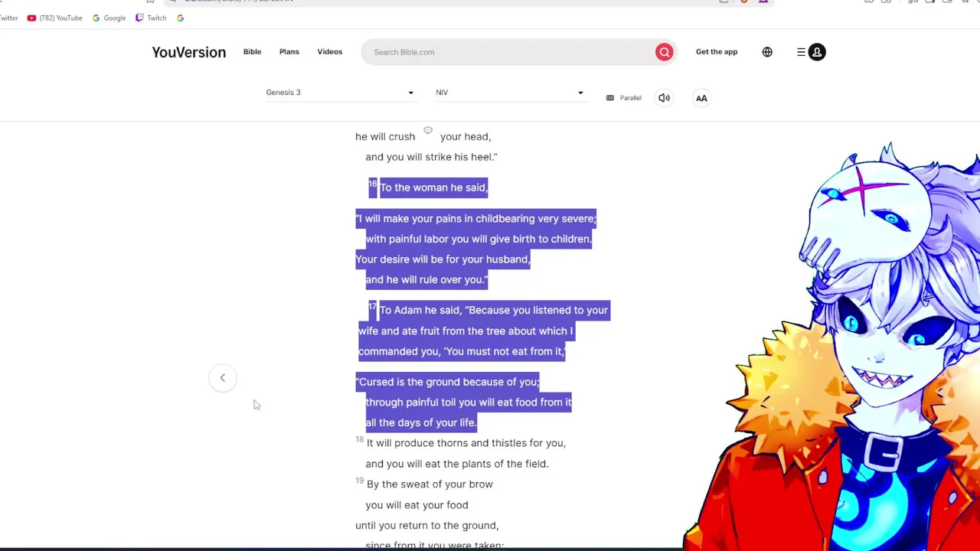Go to previous chapter arrow
Viewport: 980px width, 551px height.
click(x=222, y=377)
